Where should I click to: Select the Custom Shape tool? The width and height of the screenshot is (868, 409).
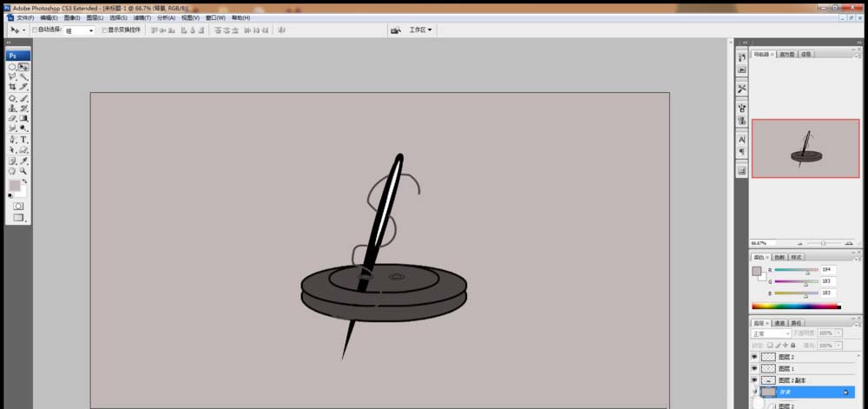pos(23,149)
